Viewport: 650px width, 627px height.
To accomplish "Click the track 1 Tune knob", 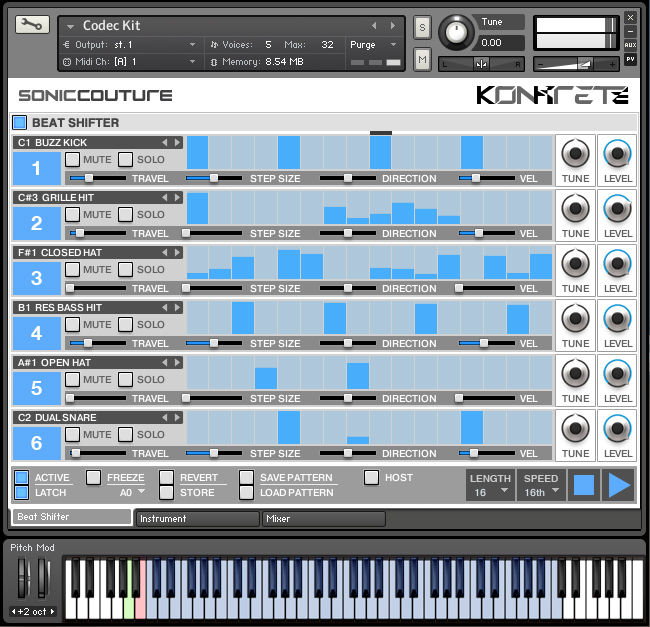I will click(x=575, y=153).
